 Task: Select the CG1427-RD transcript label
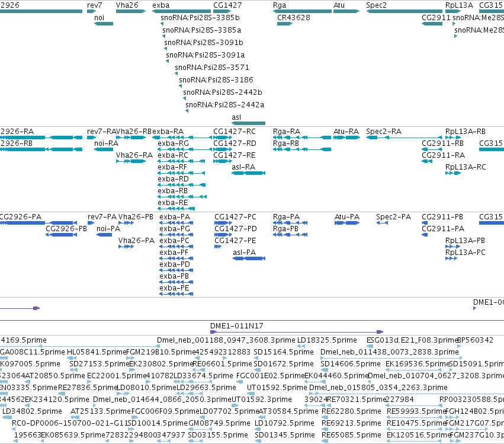(x=235, y=143)
